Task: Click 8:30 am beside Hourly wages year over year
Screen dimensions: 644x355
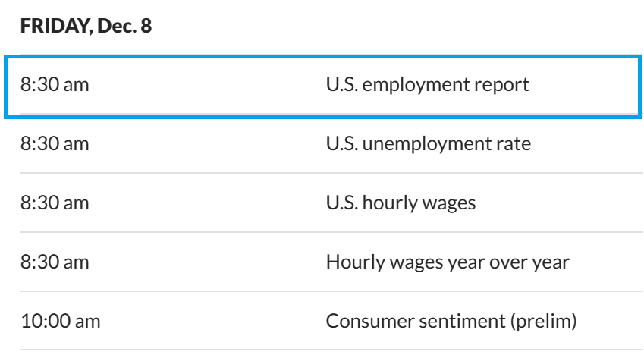Action: pyautogui.click(x=54, y=262)
